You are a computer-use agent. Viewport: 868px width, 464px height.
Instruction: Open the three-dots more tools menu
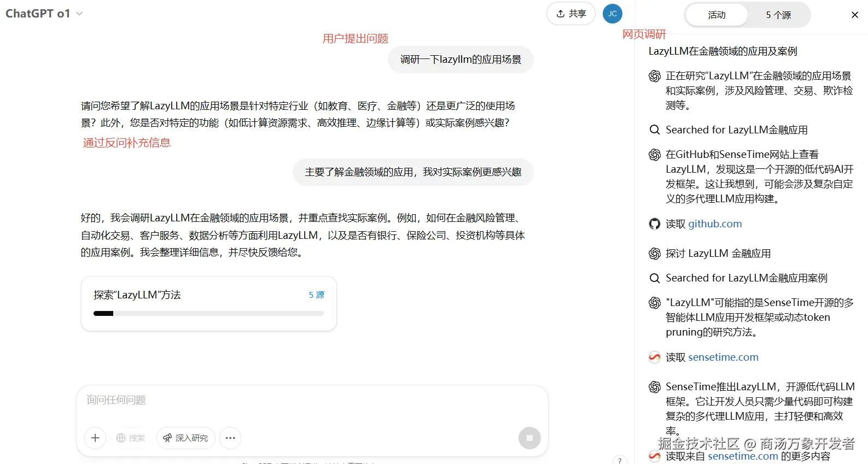[230, 438]
